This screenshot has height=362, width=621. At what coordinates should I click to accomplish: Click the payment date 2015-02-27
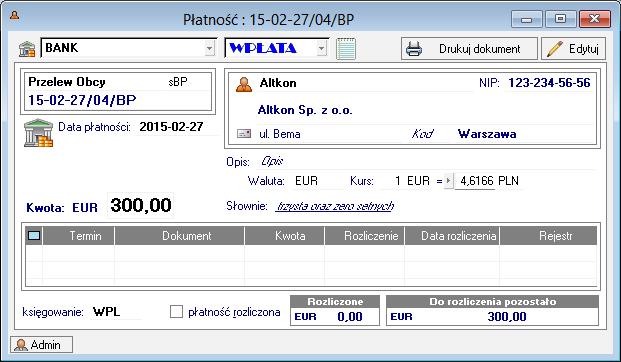171,127
